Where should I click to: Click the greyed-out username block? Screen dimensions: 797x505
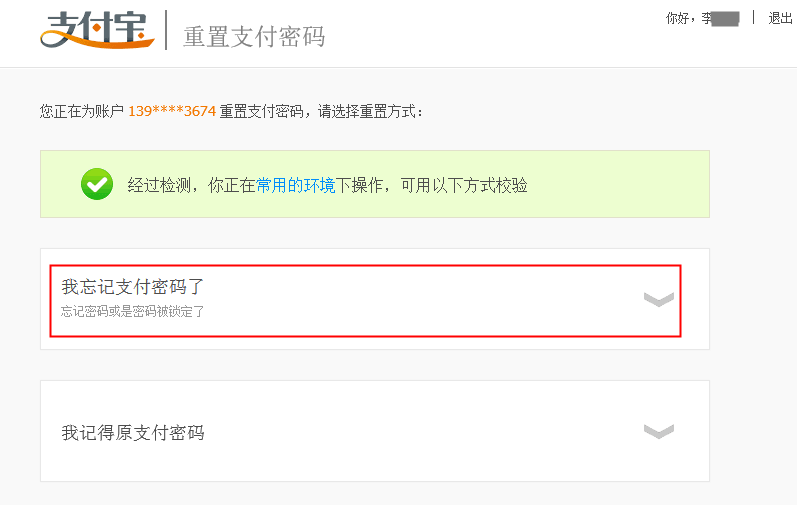[726, 18]
